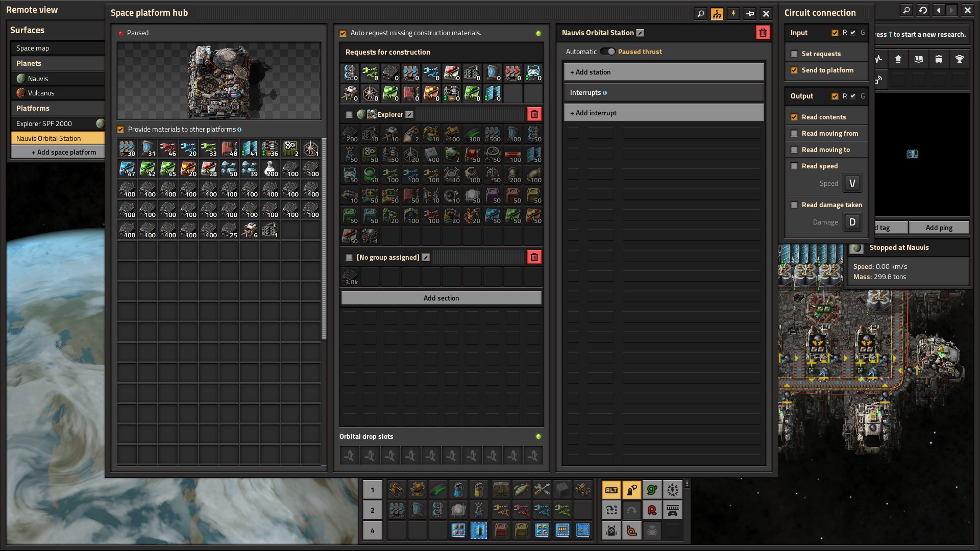Viewport: 980px width, 551px height.
Task: Delete the Nauvis Orbital Station platform via trash icon
Action: click(763, 33)
